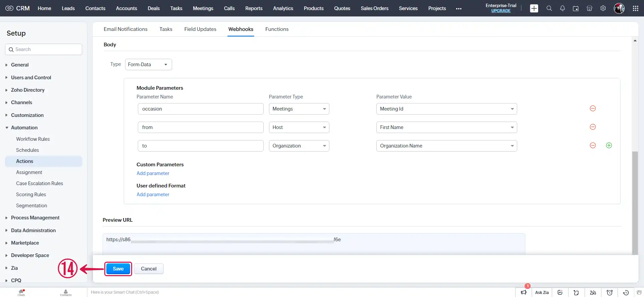Remove the to parameter row
The height and width of the screenshot is (297, 644).
(593, 145)
